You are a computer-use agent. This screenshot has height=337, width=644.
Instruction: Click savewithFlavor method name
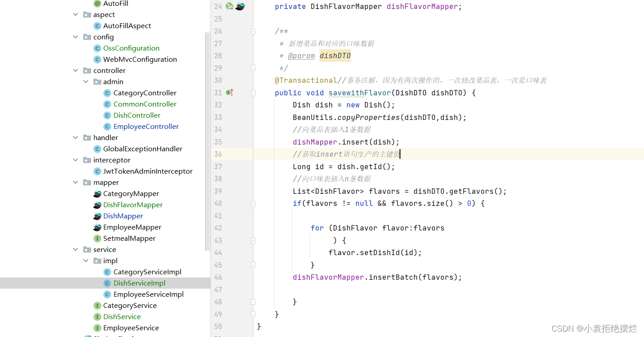click(x=360, y=93)
